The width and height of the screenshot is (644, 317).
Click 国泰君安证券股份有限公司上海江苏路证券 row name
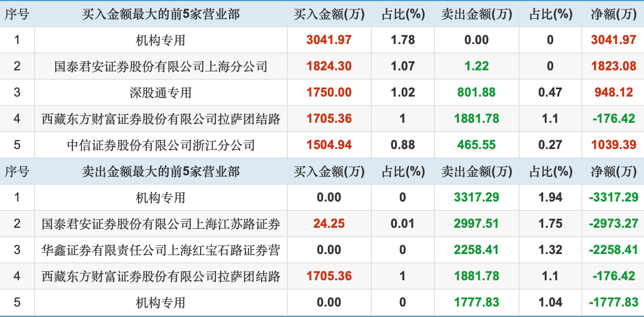click(x=161, y=224)
